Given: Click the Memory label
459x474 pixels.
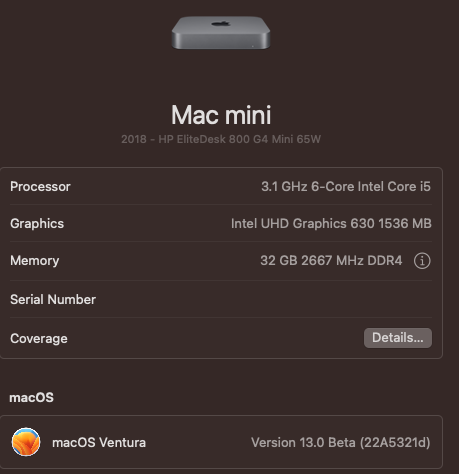Looking at the screenshot, I should pos(35,261).
